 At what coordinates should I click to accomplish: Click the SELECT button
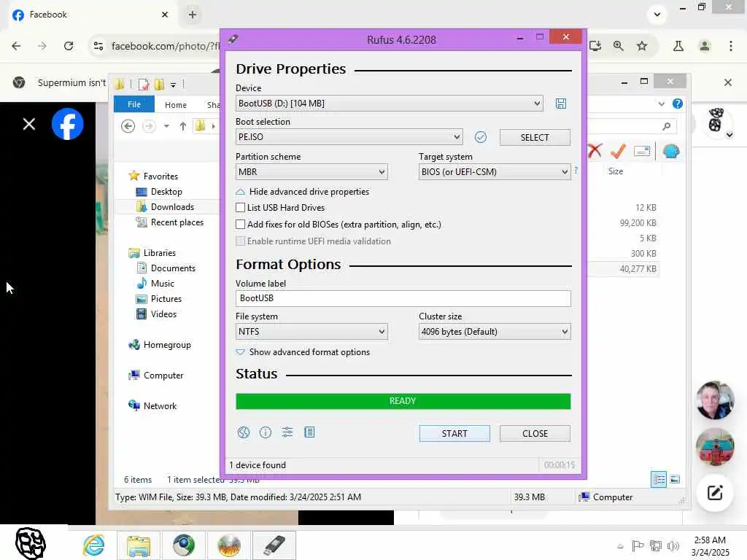click(535, 137)
